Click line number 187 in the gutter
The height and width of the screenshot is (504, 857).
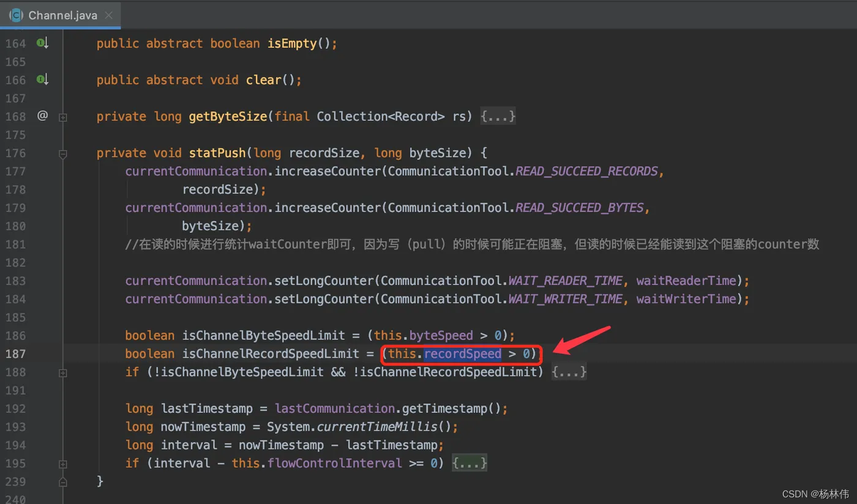coord(16,354)
